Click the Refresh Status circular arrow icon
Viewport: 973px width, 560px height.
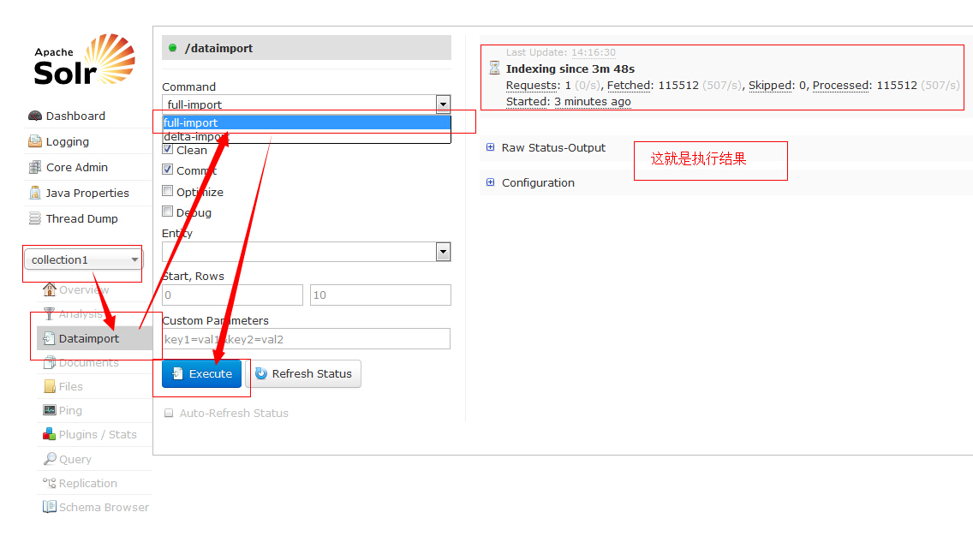coord(261,373)
